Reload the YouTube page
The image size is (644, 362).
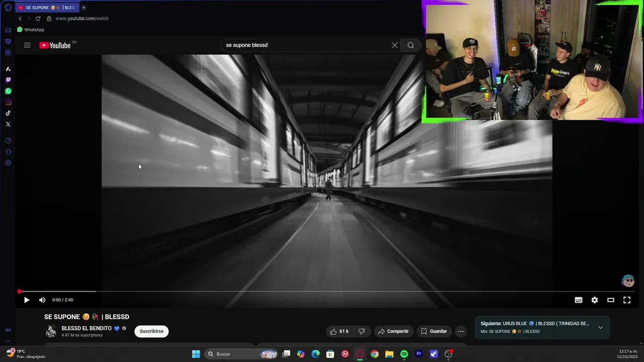[38, 19]
